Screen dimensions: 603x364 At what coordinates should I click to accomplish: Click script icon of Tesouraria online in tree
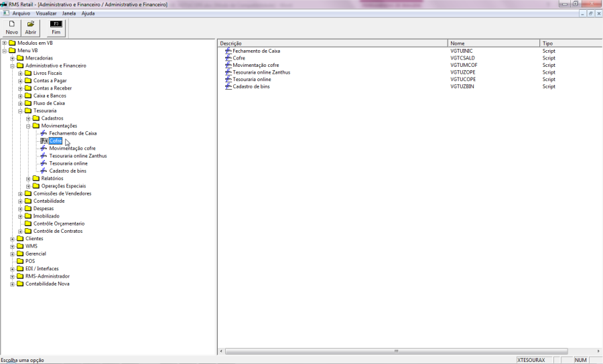tap(44, 163)
